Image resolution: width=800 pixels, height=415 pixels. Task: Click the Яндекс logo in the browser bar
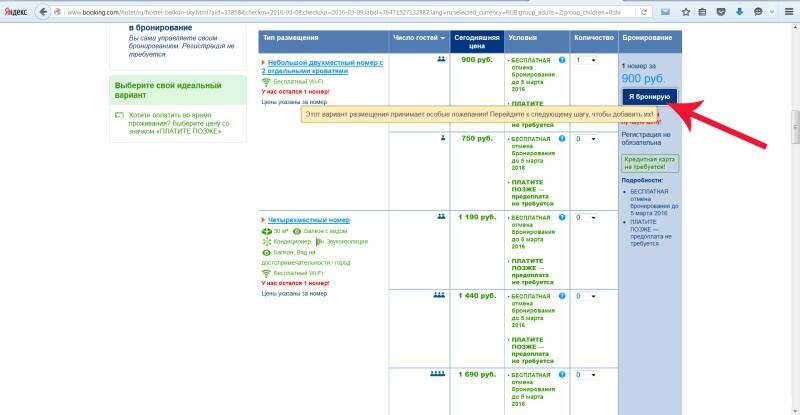tap(18, 11)
